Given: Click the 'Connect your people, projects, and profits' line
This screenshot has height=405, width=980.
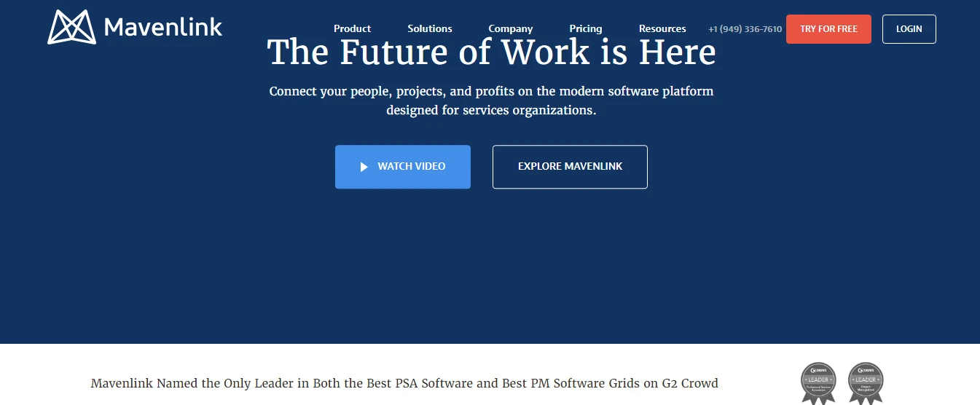Looking at the screenshot, I should [x=491, y=91].
